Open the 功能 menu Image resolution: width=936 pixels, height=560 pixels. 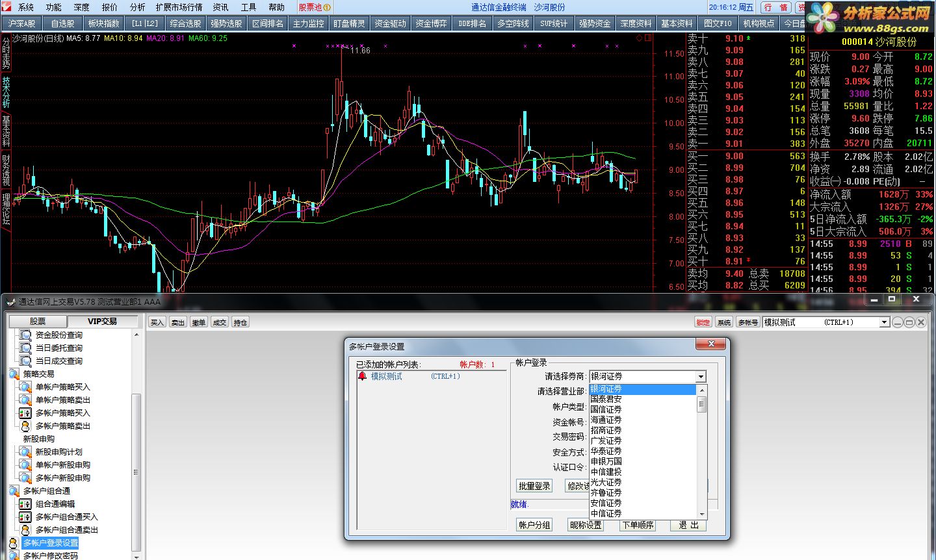(x=54, y=7)
